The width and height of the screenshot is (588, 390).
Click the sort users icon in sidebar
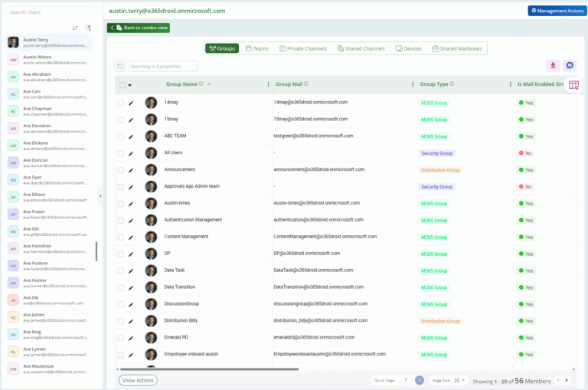(75, 28)
